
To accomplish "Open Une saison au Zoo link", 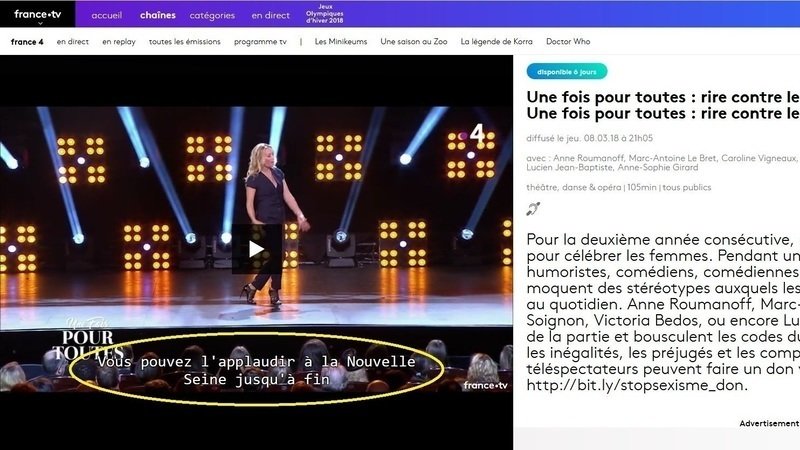I will [414, 42].
